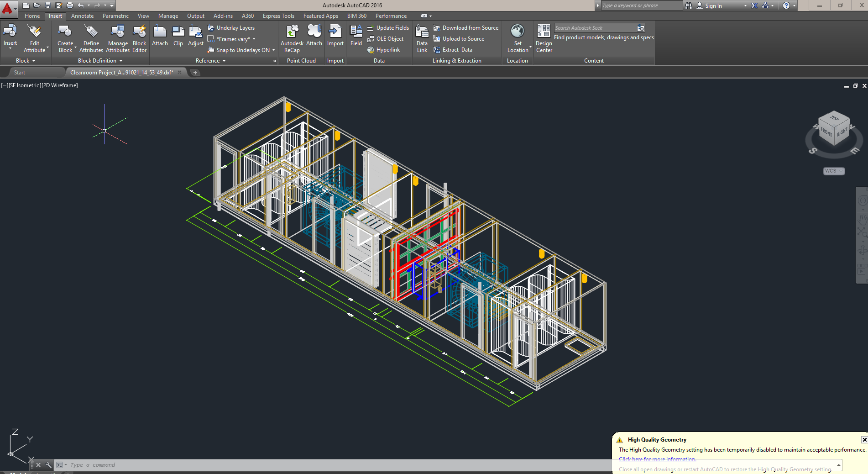Click the Sign In button
Viewport: 868px width, 474px height.
(713, 6)
